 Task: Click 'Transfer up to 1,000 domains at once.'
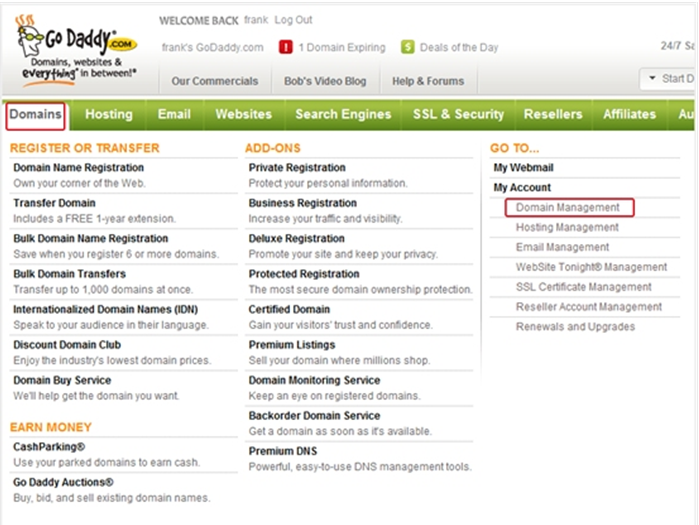pyautogui.click(x=103, y=290)
